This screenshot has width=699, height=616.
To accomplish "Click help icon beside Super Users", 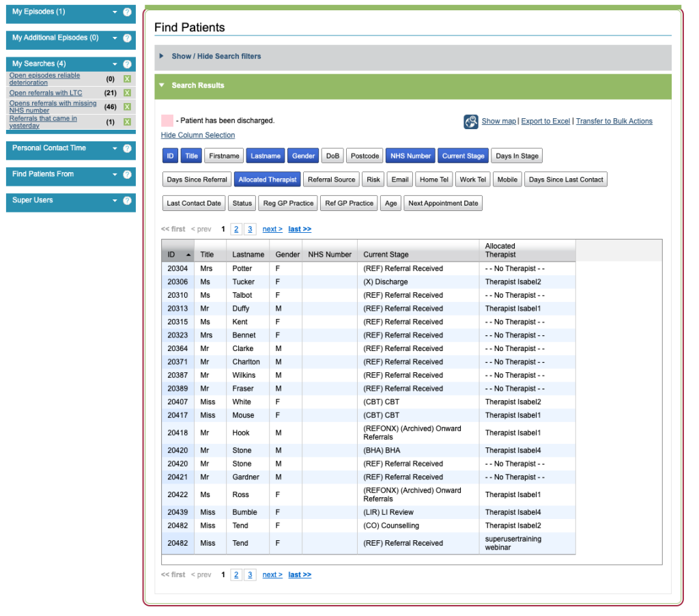I will tap(127, 201).
